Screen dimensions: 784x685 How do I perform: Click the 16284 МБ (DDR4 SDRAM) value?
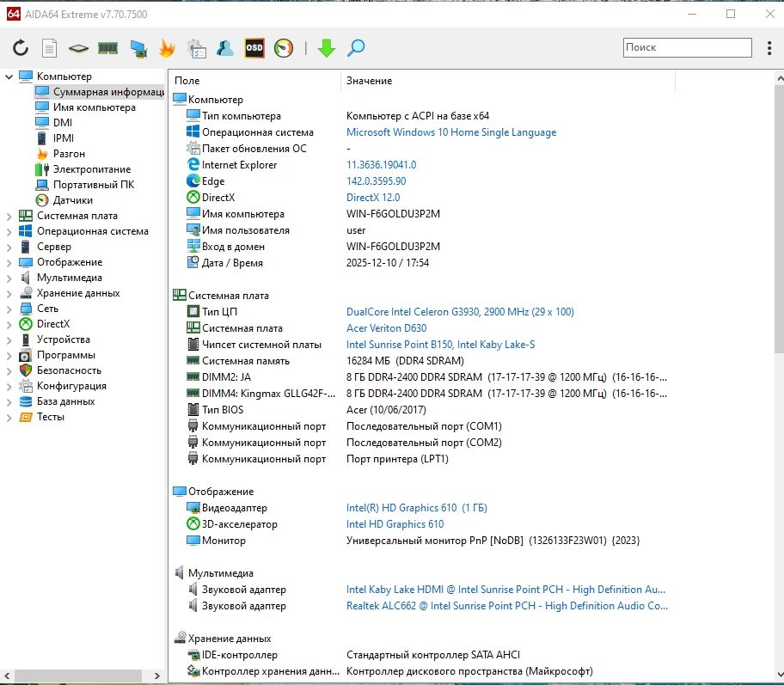coord(405,361)
